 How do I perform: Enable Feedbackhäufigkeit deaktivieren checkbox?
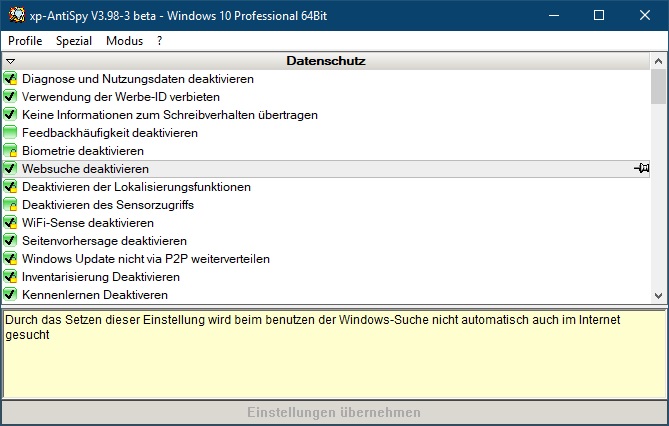tap(10, 133)
